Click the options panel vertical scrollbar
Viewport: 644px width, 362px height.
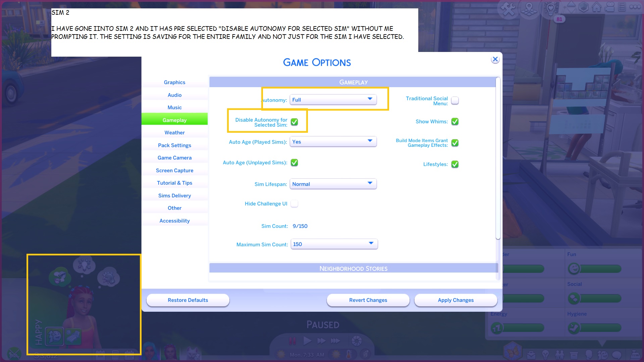[498, 158]
